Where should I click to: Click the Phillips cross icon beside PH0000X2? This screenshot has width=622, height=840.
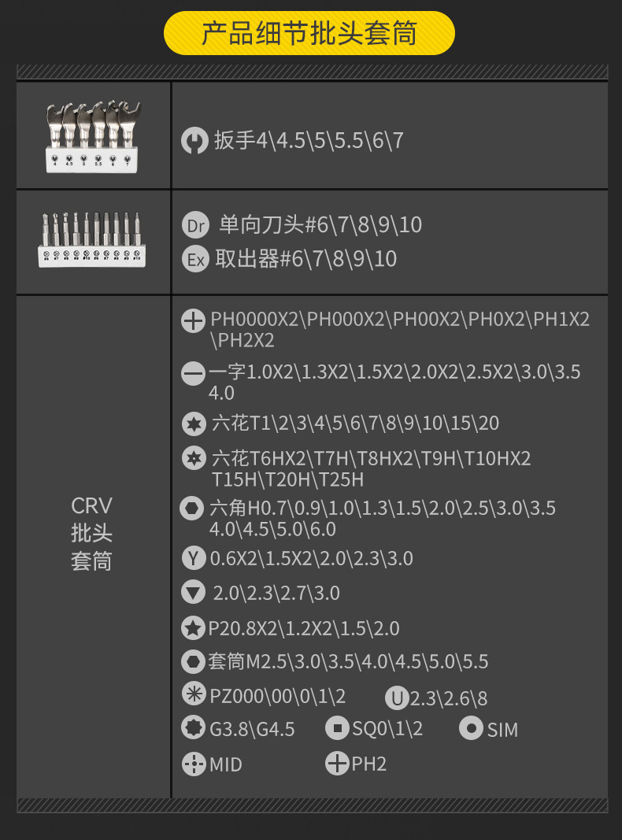point(193,320)
